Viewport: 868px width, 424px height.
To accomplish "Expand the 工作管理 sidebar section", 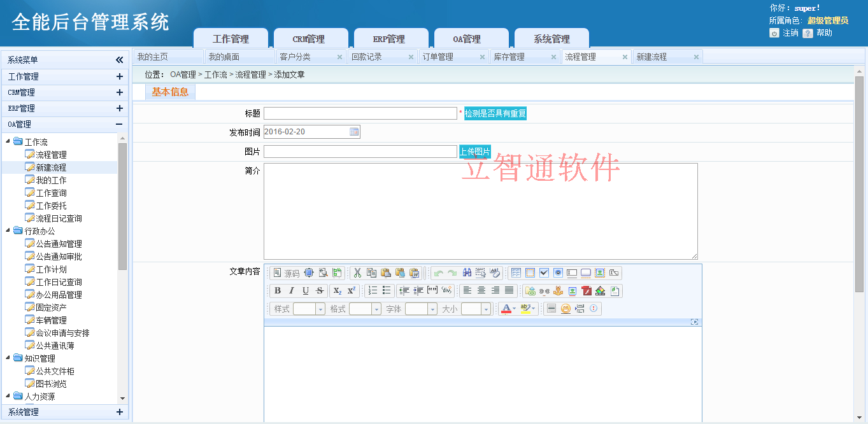I will click(119, 76).
